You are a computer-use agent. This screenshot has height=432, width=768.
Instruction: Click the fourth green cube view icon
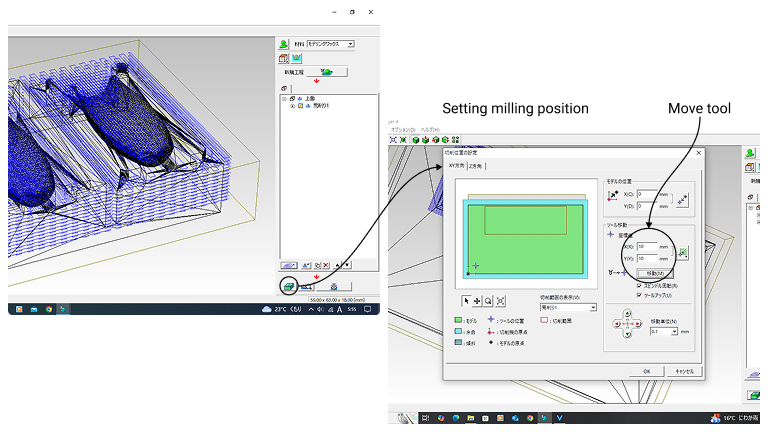pyautogui.click(x=445, y=140)
